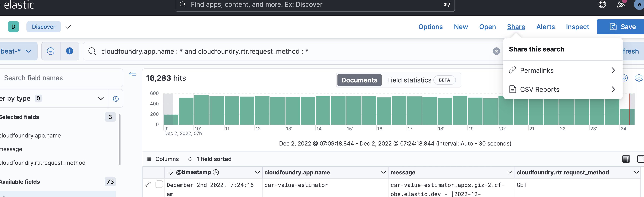Open the Inspect panel
The width and height of the screenshot is (644, 197).
click(x=577, y=27)
